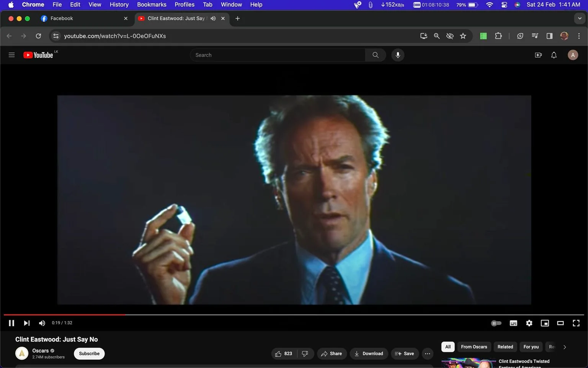Activate miniplayer mode
588x368 pixels.
click(545, 323)
